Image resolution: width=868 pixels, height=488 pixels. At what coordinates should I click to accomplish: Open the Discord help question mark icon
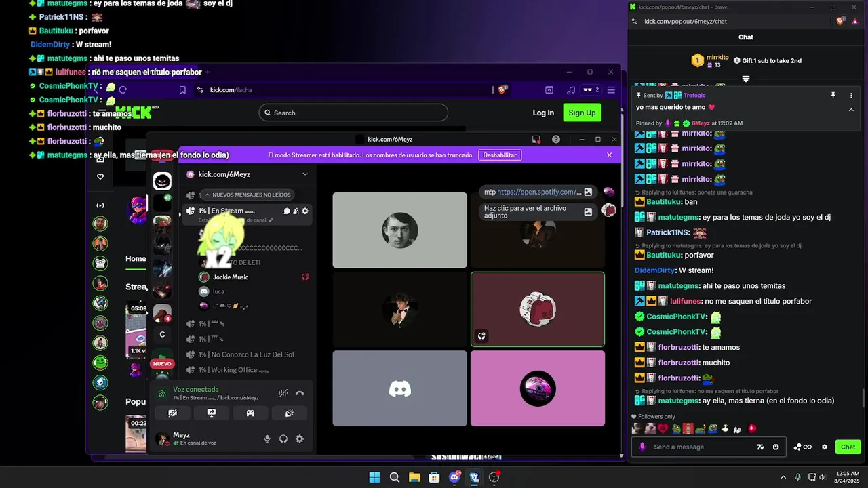tap(556, 140)
